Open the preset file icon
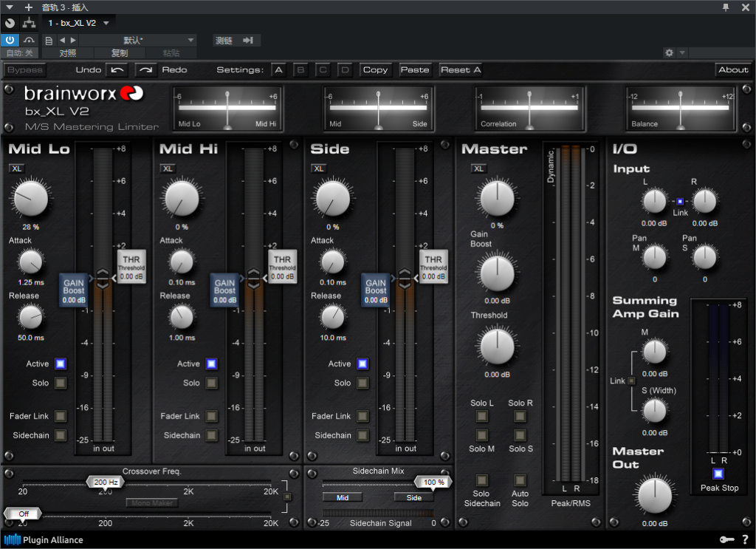 point(48,41)
